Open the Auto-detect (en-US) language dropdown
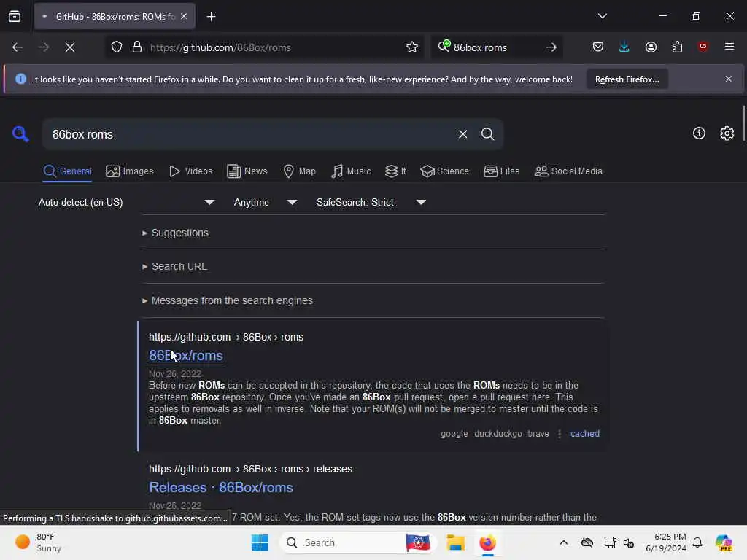 click(126, 203)
